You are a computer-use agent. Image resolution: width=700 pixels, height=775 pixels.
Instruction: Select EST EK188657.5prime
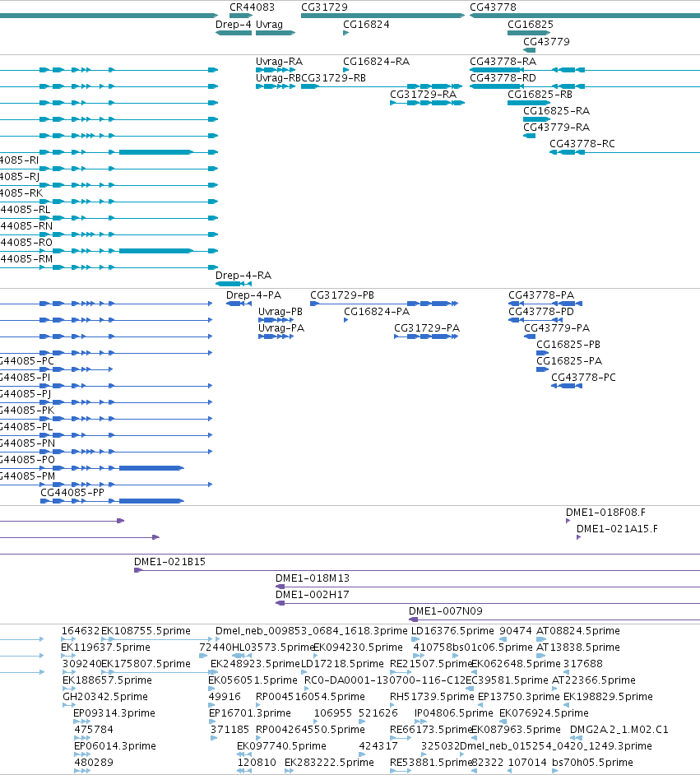tap(107, 680)
